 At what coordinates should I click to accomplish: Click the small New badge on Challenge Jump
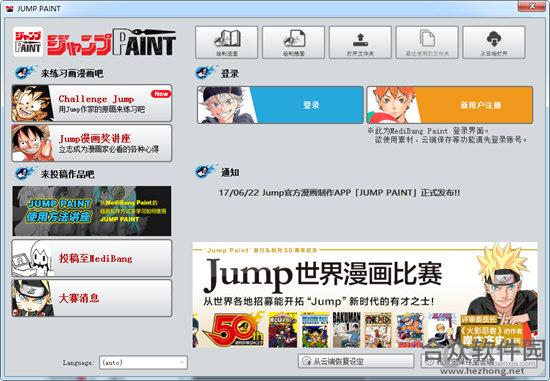tap(161, 94)
